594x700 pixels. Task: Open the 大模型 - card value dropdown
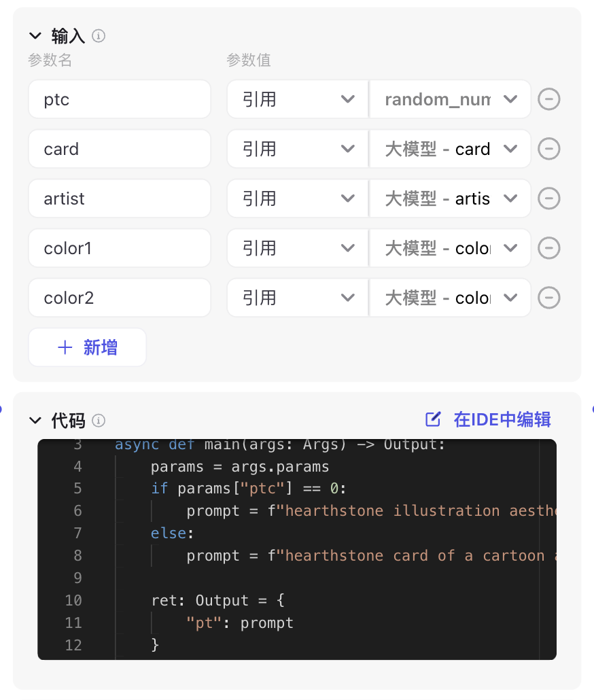(451, 149)
